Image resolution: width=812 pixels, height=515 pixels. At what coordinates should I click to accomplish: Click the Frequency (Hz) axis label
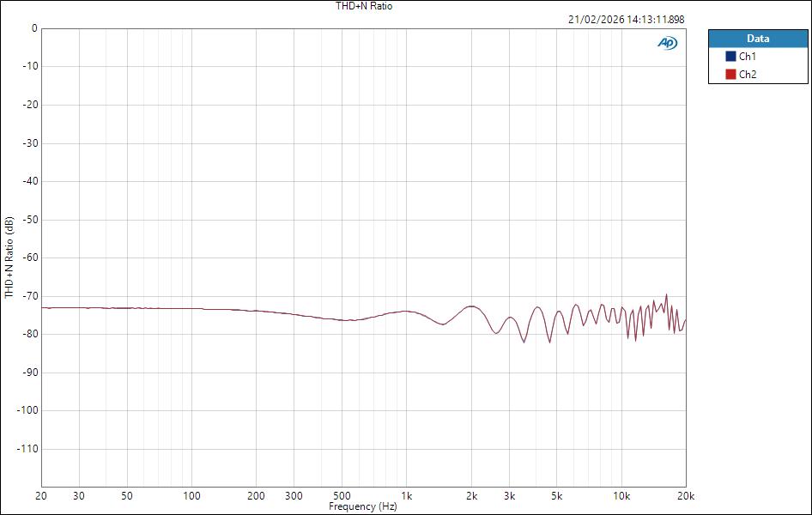363,507
